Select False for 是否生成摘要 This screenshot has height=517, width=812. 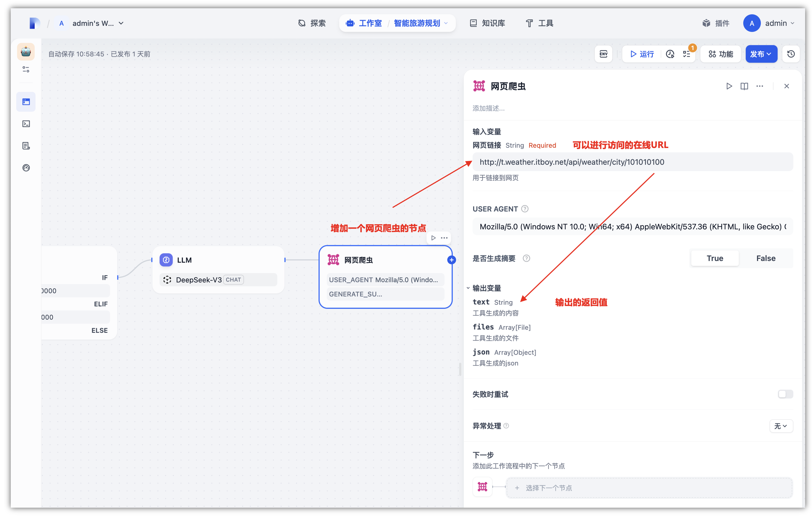(765, 258)
